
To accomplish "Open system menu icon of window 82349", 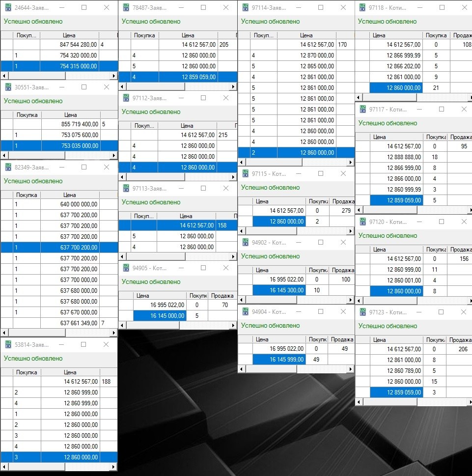I will 8,168.
